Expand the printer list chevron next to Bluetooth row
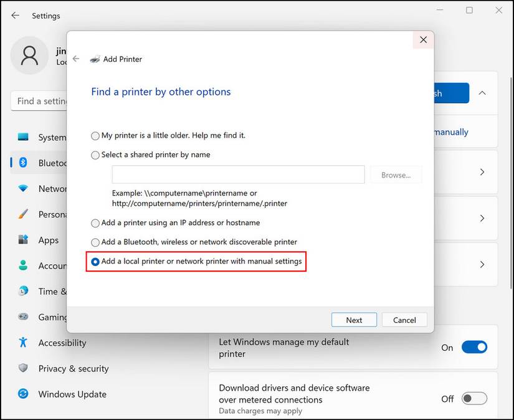Viewport: 514px width, 420px height. click(x=482, y=172)
